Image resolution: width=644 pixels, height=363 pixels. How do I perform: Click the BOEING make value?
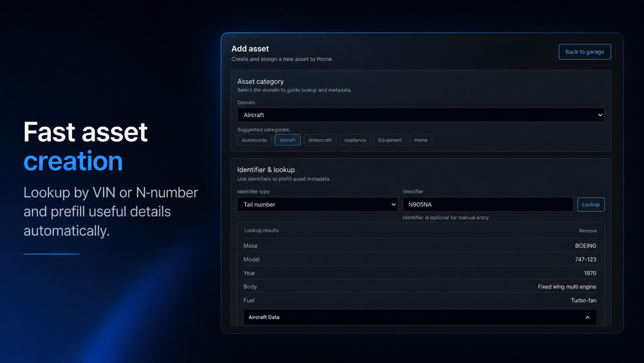586,246
